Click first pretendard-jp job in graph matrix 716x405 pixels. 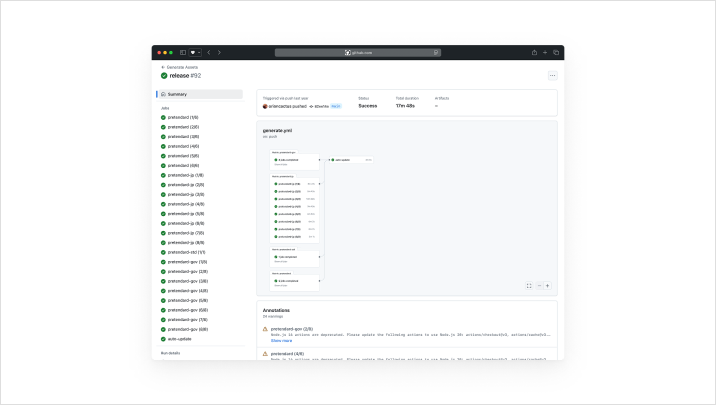pos(295,184)
